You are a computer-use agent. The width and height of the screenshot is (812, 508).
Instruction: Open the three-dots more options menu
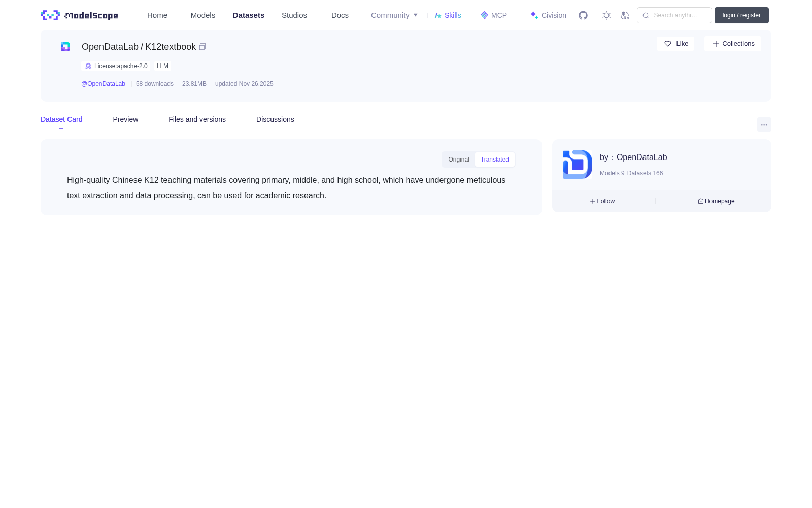tap(764, 124)
